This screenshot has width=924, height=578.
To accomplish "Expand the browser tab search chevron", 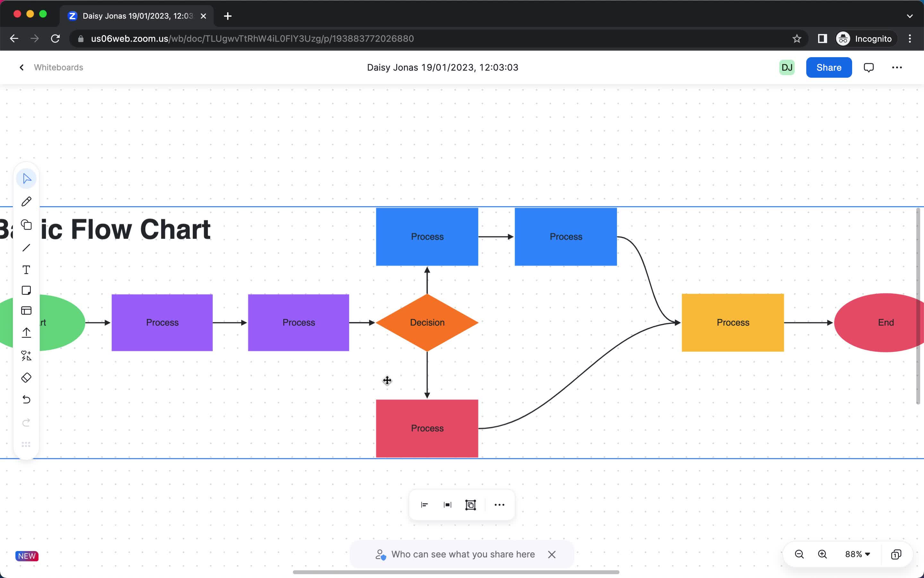I will click(x=910, y=16).
